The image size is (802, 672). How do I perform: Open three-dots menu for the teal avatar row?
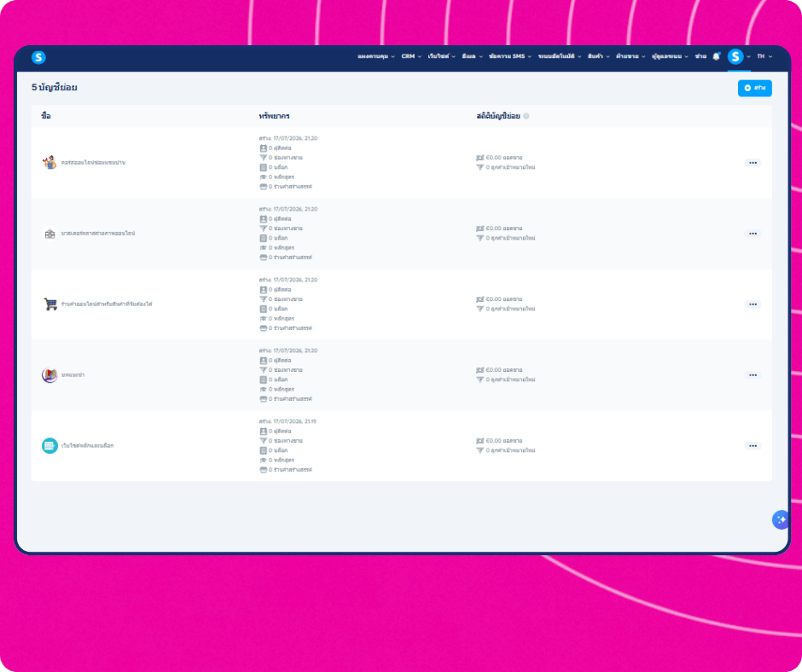click(x=753, y=445)
